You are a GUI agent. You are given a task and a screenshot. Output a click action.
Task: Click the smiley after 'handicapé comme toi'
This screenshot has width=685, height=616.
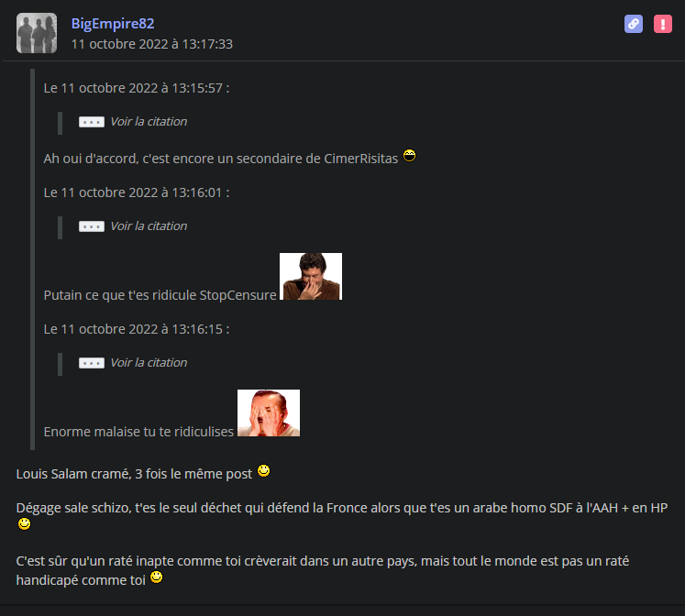coord(157,577)
